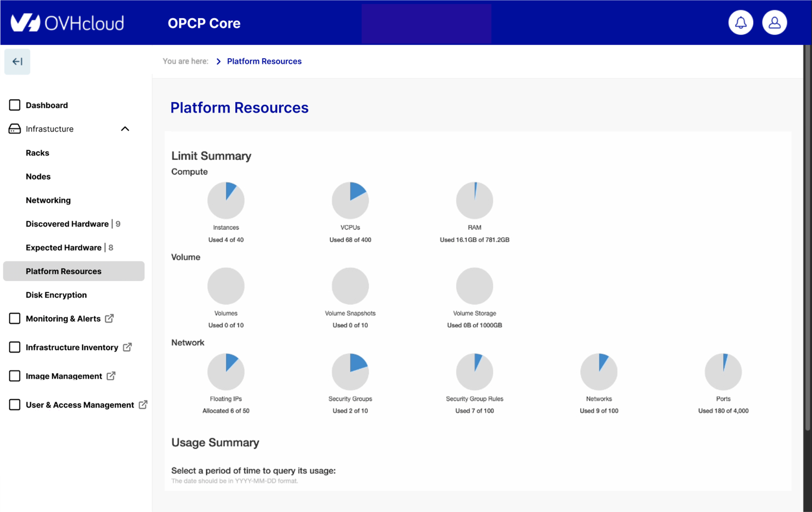Click the square icon beside Monitoring & Alerts
This screenshot has width=812, height=512.
pos(15,318)
